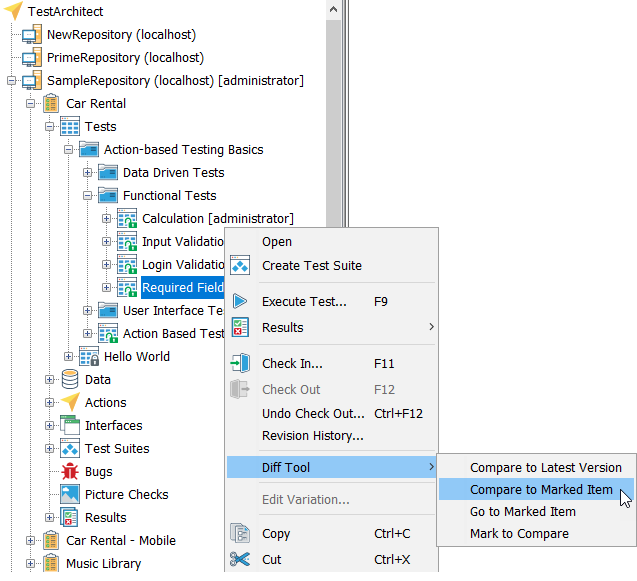Select Compare to Latest Version
637x581 pixels.
537,467
